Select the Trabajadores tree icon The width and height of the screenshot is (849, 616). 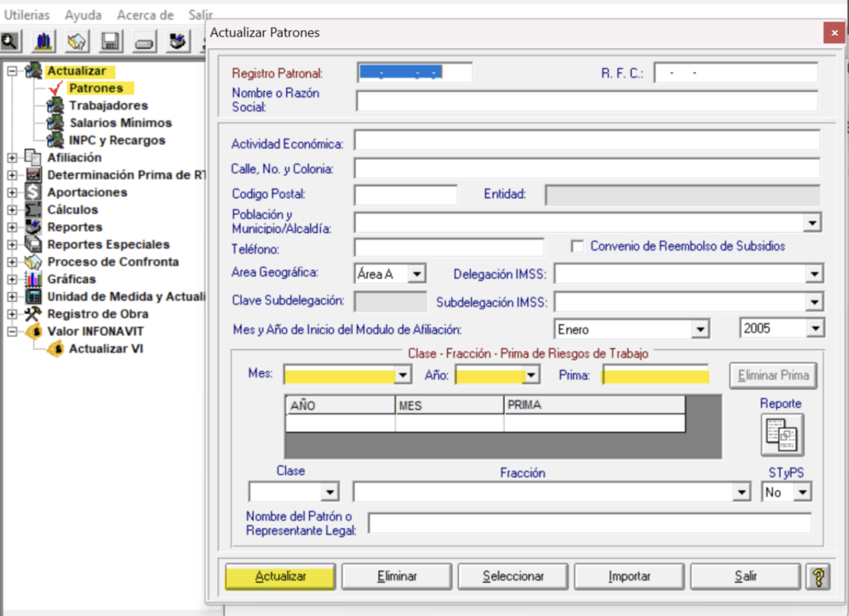(x=55, y=105)
